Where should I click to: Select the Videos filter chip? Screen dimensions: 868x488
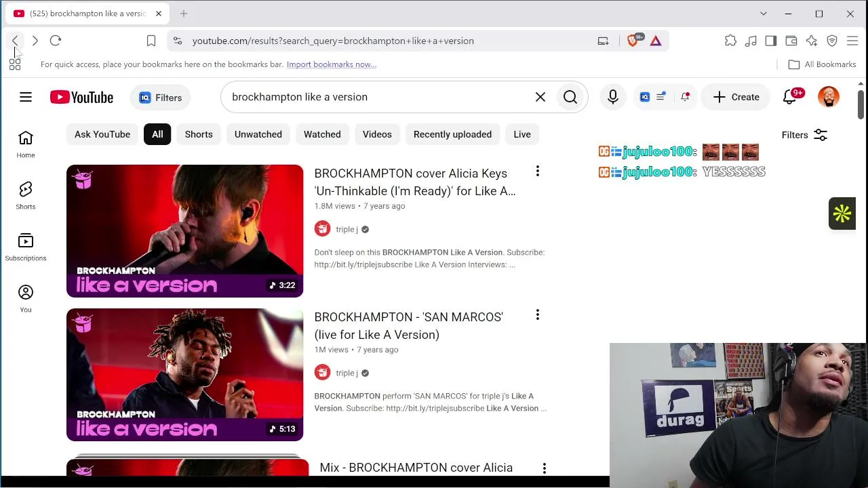pyautogui.click(x=377, y=134)
